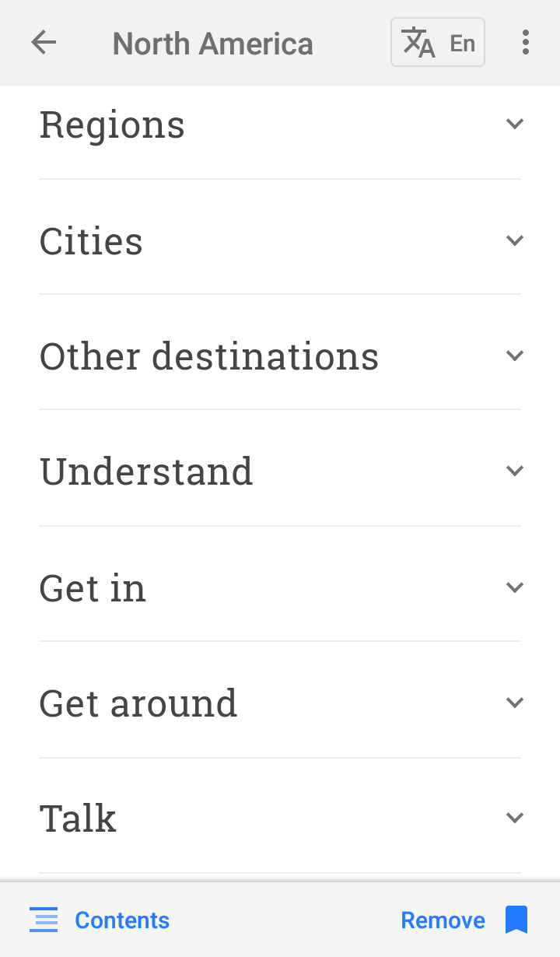
Task: Click the North America page title
Action: [212, 44]
